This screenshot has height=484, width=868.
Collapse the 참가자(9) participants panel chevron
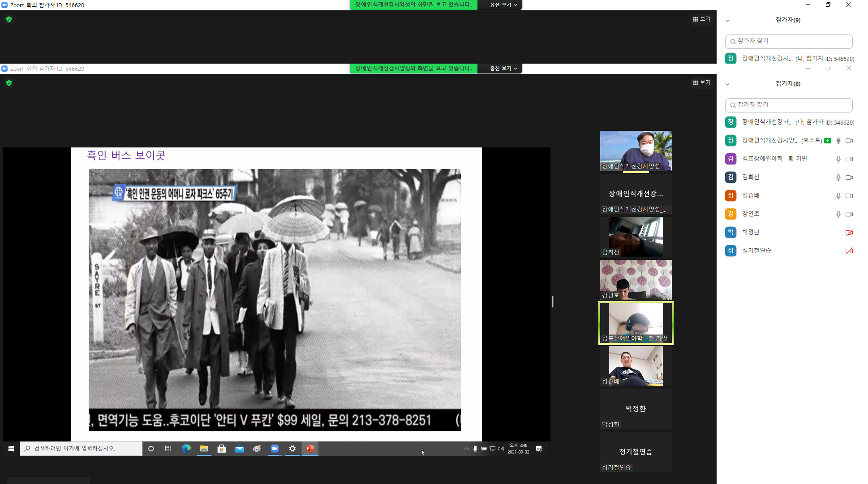click(727, 21)
